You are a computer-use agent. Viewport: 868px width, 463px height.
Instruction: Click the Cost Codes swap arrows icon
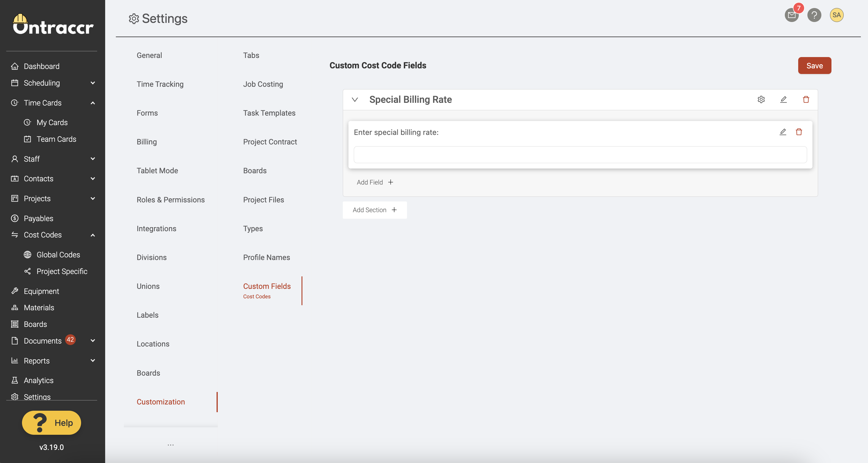[x=15, y=235]
